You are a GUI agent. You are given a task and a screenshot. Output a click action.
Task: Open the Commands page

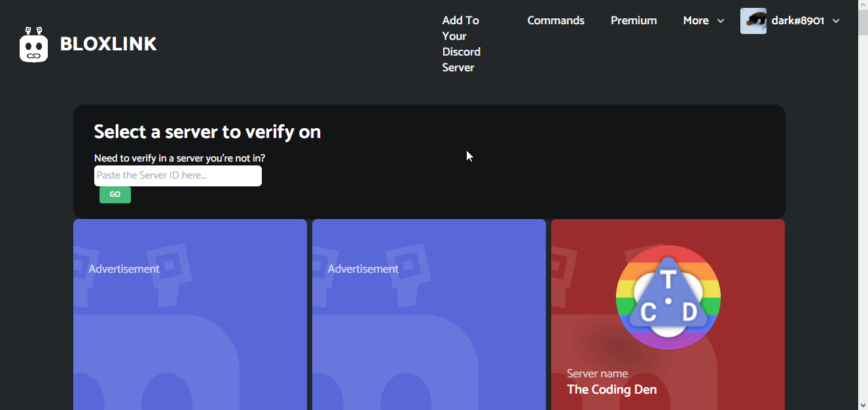coord(556,20)
